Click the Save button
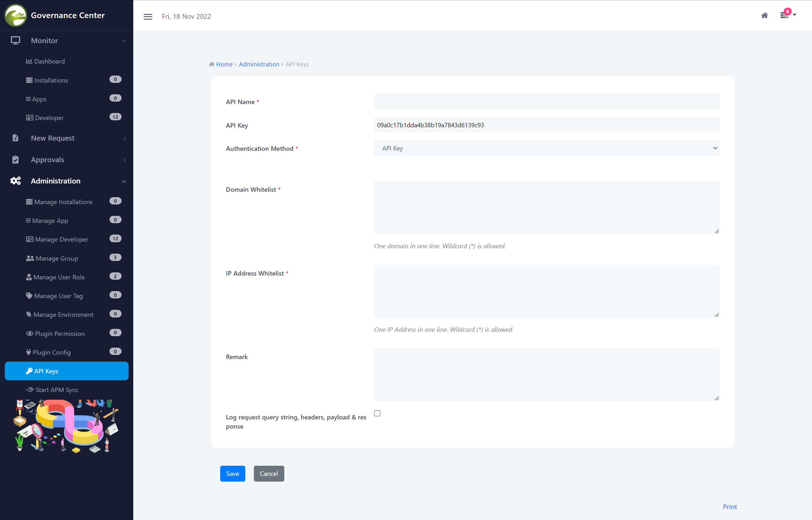Screen dimensions: 812x520 [x=233, y=473]
